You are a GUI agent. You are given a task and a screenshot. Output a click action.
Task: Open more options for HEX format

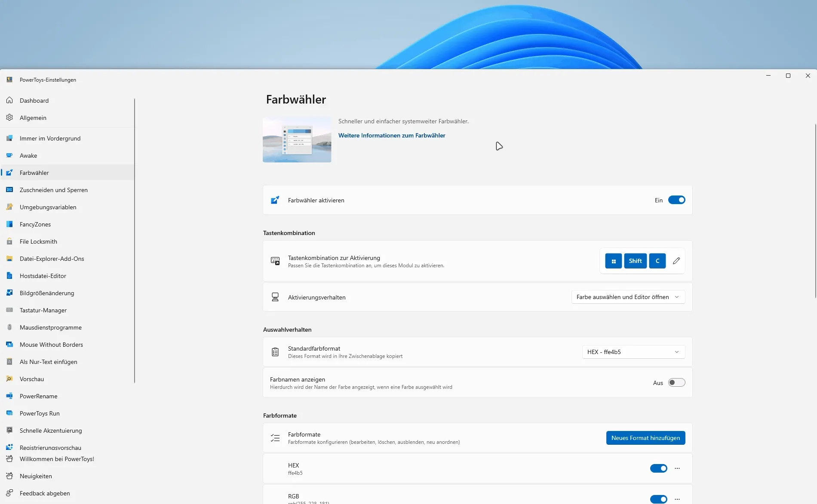(677, 468)
